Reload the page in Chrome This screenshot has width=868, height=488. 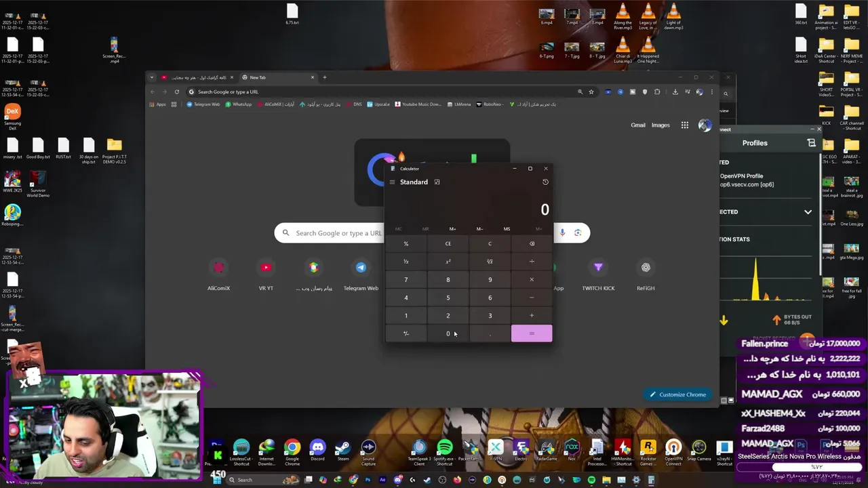tap(176, 91)
